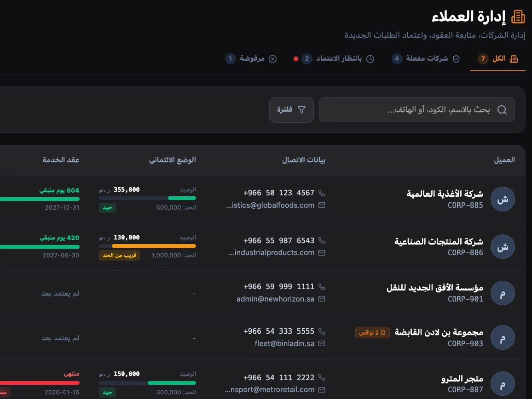This screenshot has width=532, height=399.
Task: Click the count badge 7 on الكل tab
Action: [x=483, y=59]
